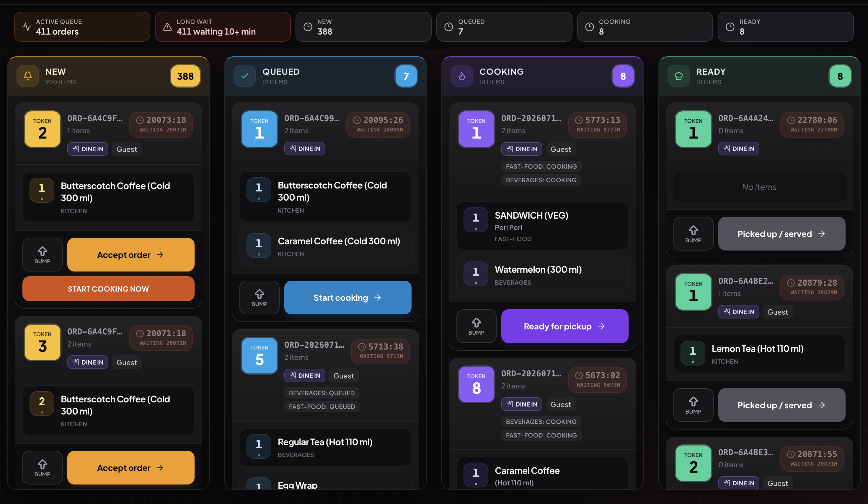
Task: Click timer clock icon on 20879:28 order
Action: (791, 283)
